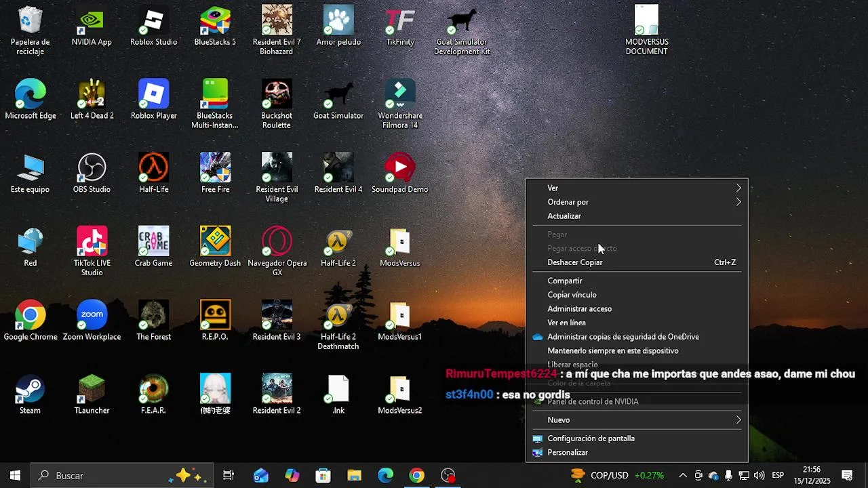Select Microsoft Edge desktop shortcut
The height and width of the screenshot is (488, 868).
point(31,100)
